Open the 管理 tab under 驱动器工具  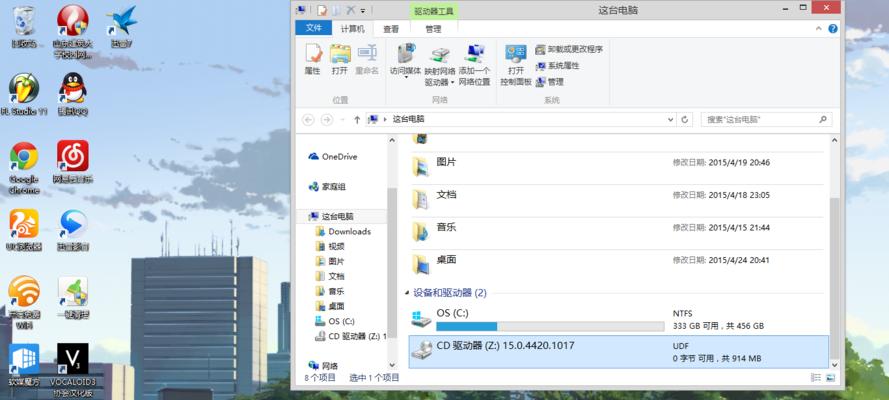pos(433,29)
